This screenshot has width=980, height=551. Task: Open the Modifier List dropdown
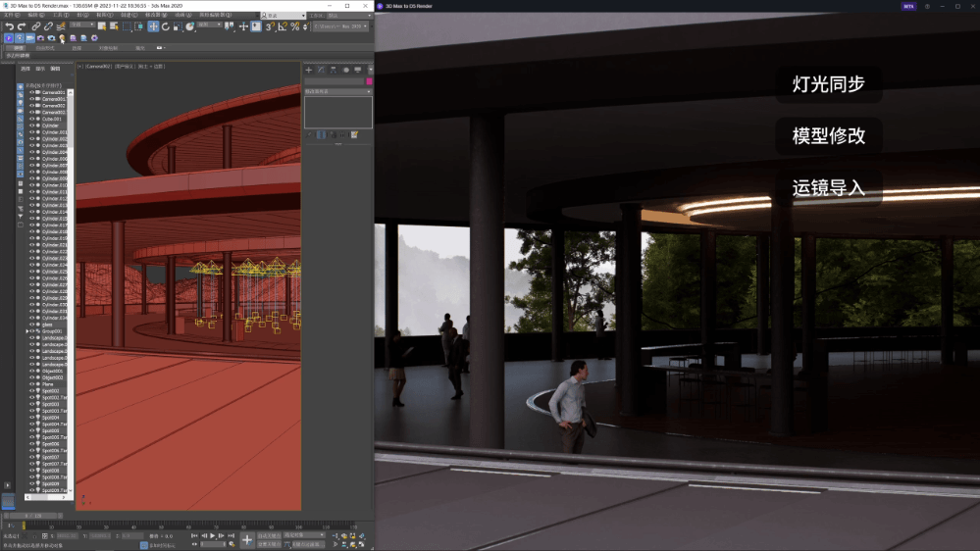(x=337, y=91)
